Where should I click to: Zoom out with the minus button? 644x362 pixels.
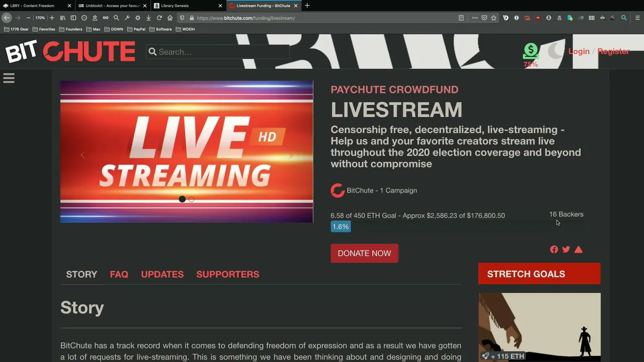(29, 18)
